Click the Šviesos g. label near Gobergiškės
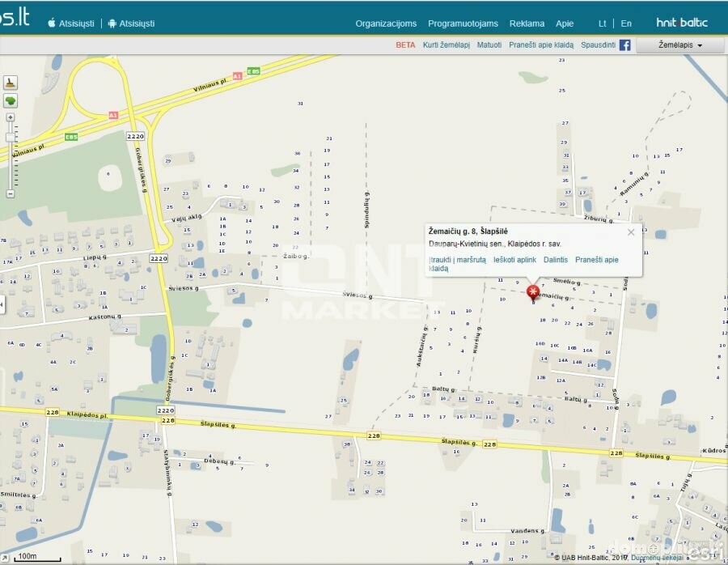The width and height of the screenshot is (728, 565). (x=184, y=288)
